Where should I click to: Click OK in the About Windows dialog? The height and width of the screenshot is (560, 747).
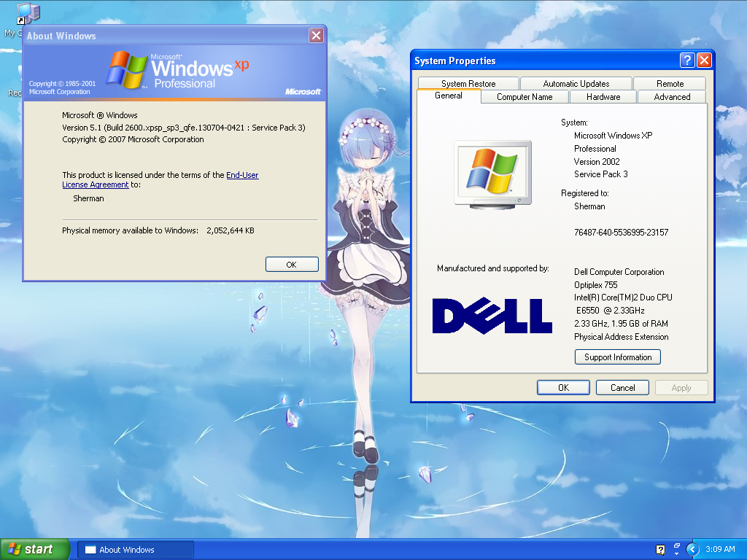(x=292, y=264)
